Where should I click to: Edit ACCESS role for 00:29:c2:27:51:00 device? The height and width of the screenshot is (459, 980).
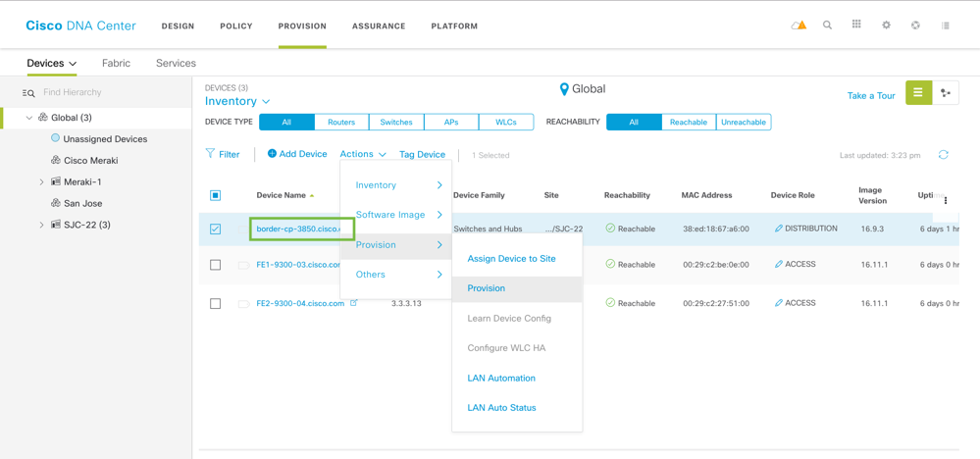778,303
